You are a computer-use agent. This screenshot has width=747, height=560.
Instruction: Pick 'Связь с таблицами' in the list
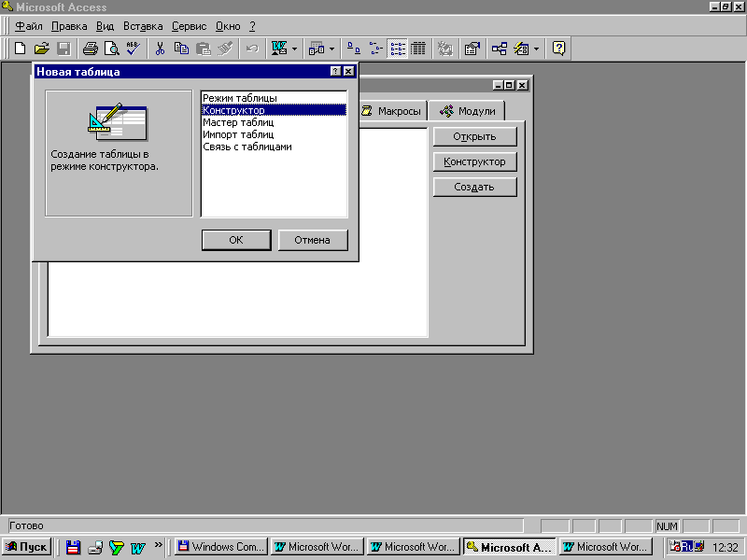(x=274, y=147)
